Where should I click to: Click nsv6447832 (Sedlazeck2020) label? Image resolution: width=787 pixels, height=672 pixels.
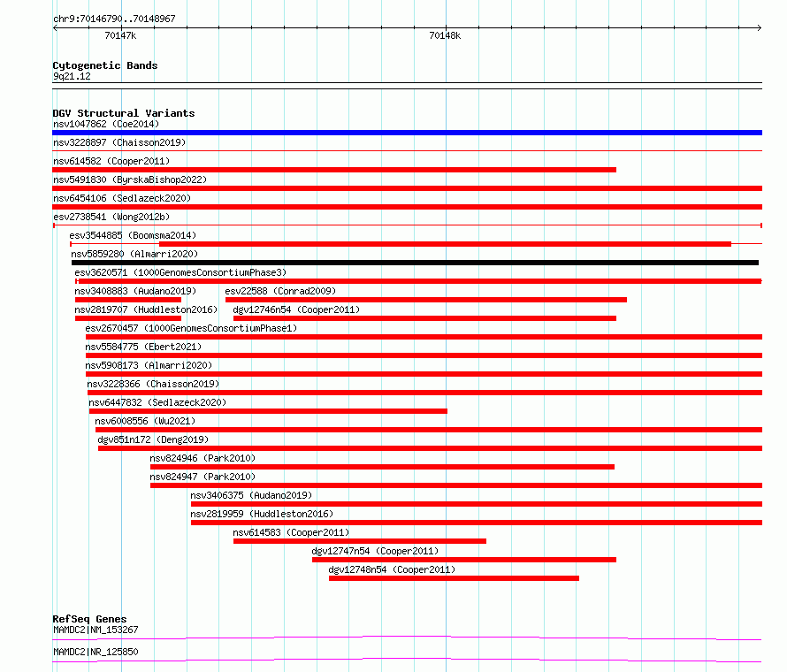click(157, 402)
